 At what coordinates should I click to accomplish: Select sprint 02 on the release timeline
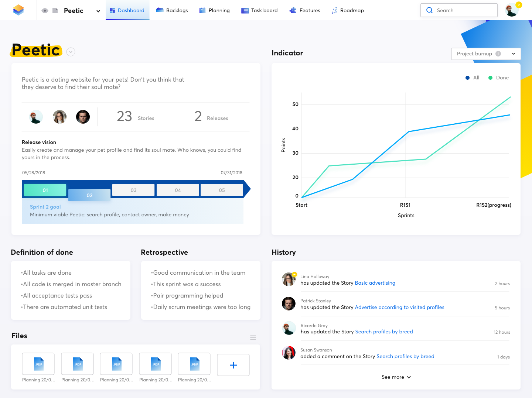point(89,195)
